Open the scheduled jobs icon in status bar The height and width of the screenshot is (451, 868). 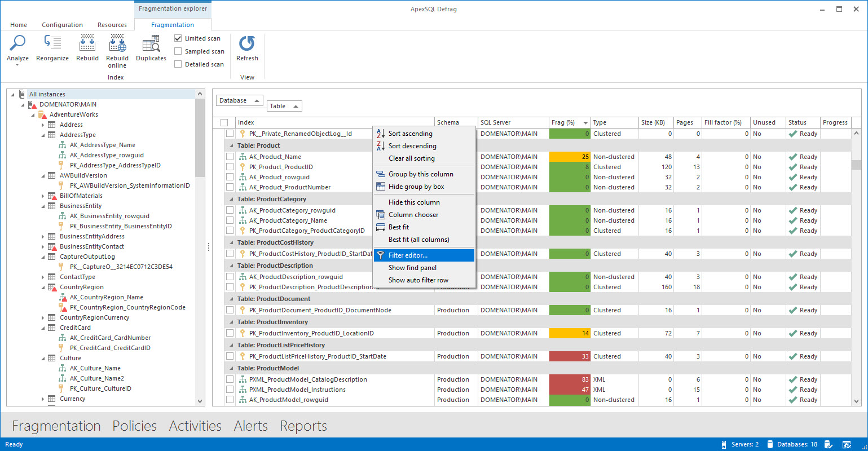click(x=847, y=444)
